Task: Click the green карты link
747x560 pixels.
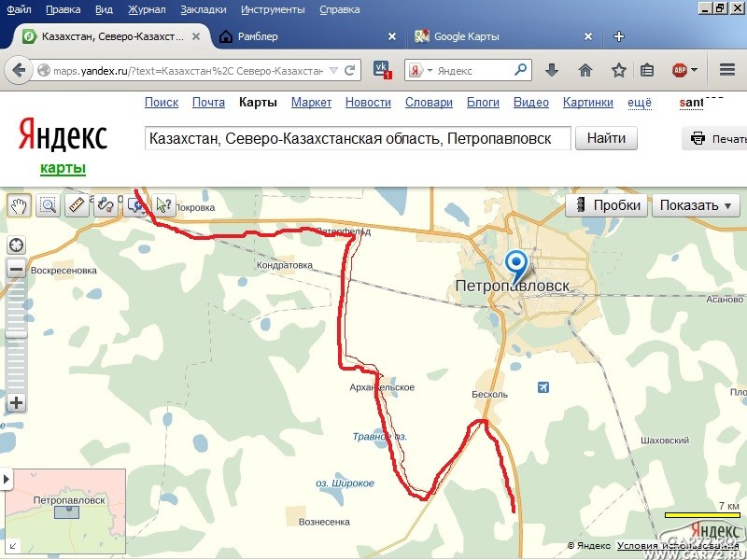Action: pyautogui.click(x=63, y=168)
